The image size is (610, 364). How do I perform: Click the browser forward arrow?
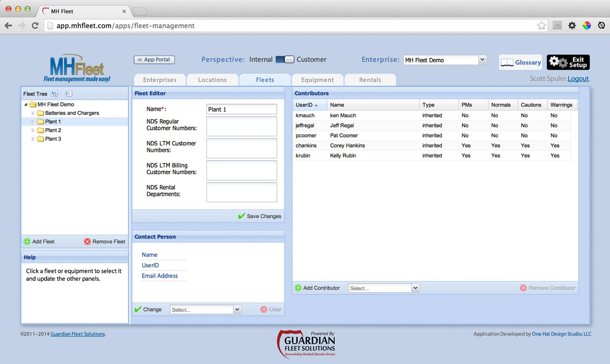(x=22, y=26)
